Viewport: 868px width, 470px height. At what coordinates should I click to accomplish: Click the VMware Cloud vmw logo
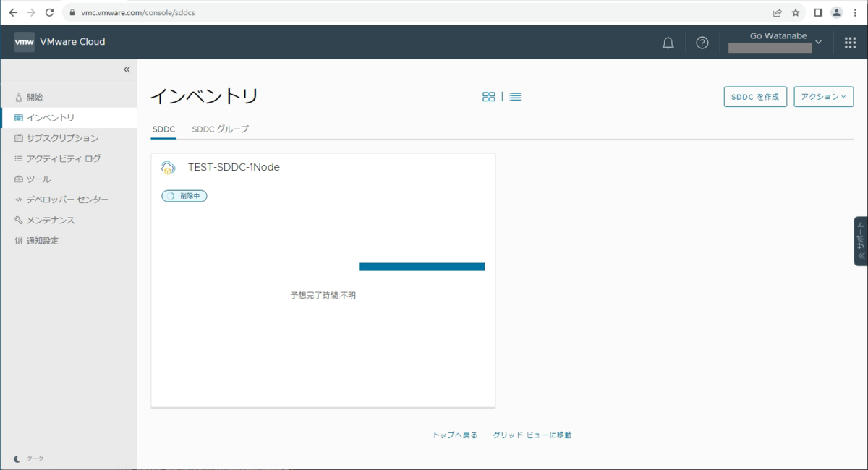[x=24, y=42]
